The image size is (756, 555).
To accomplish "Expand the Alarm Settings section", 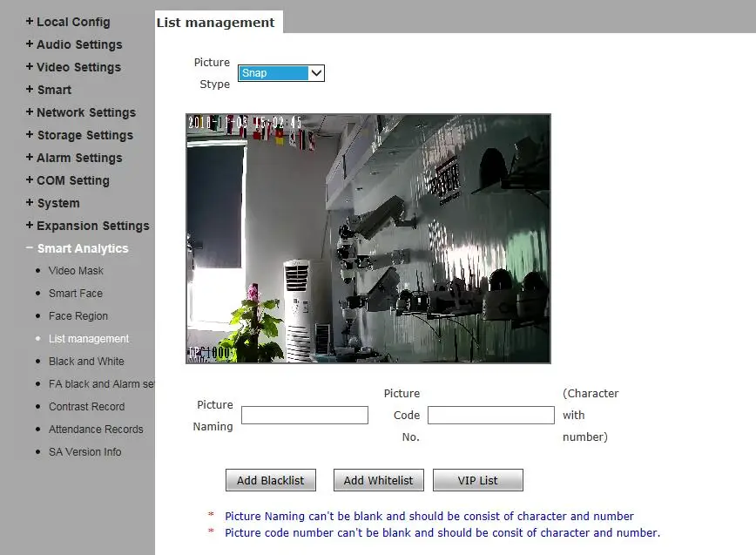I will click(74, 159).
